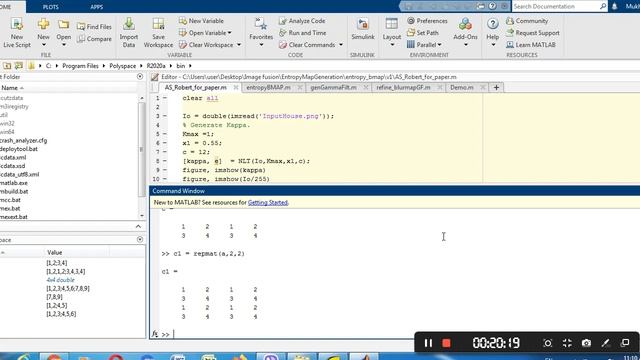The height and width of the screenshot is (360, 640).
Task: Switch to the PLOTS tab
Action: click(x=51, y=7)
